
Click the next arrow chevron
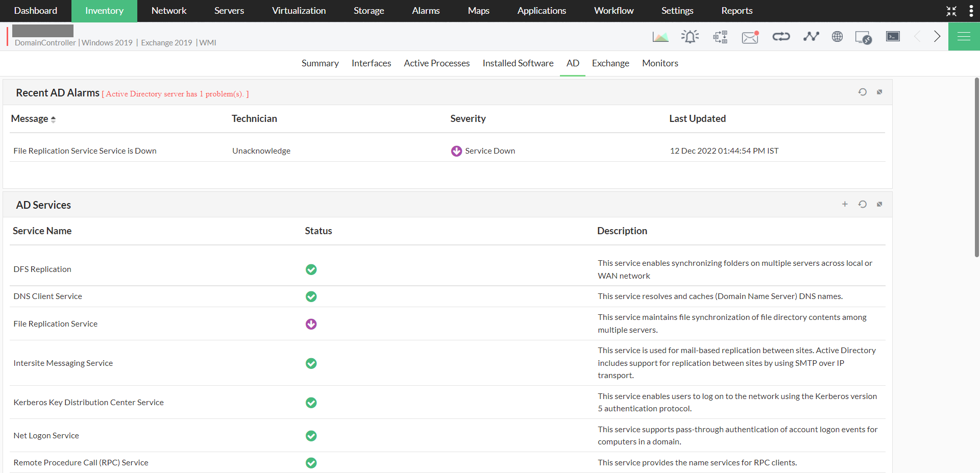coord(937,36)
